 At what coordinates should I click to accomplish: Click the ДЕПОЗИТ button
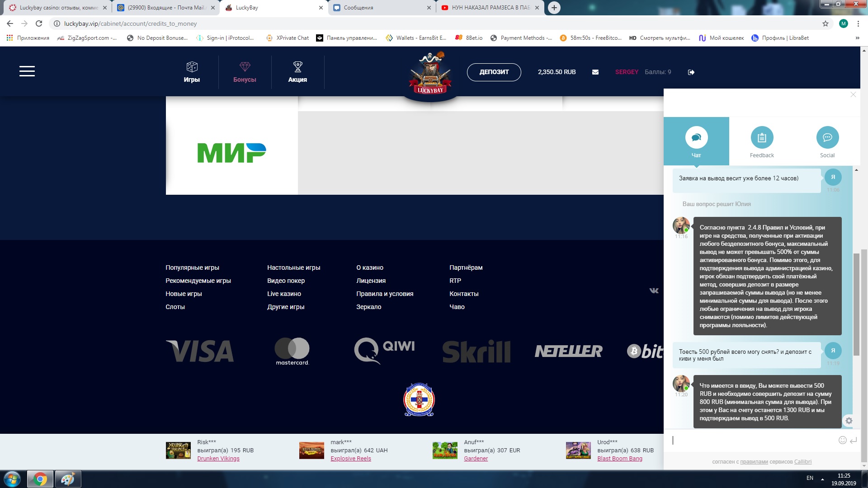(494, 72)
